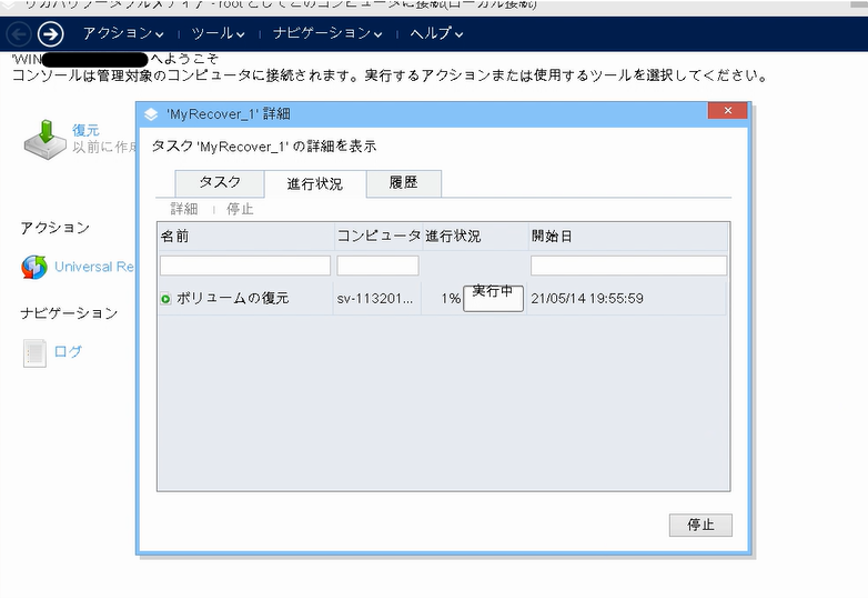Click the back navigation arrow icon
This screenshot has width=868, height=598.
(19, 34)
